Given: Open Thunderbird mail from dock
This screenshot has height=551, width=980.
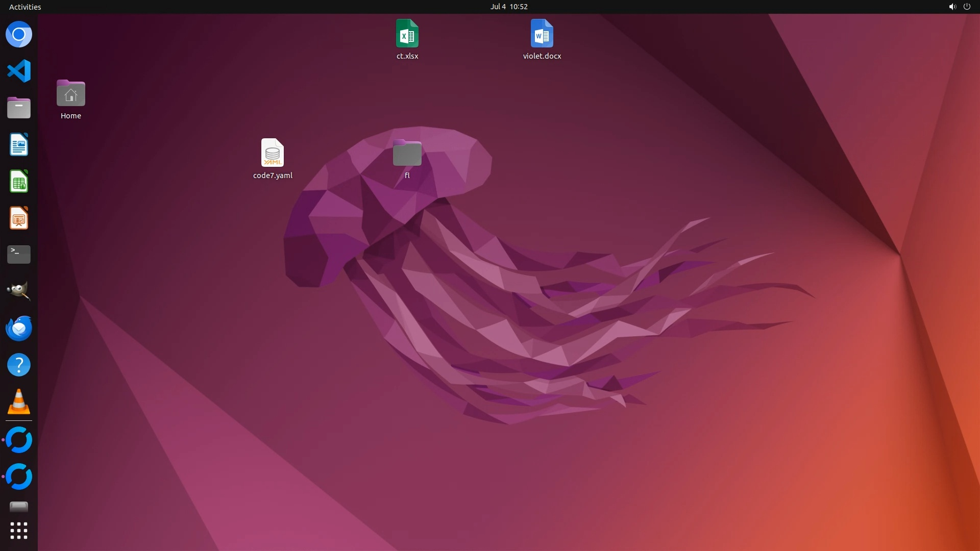Looking at the screenshot, I should [x=19, y=328].
